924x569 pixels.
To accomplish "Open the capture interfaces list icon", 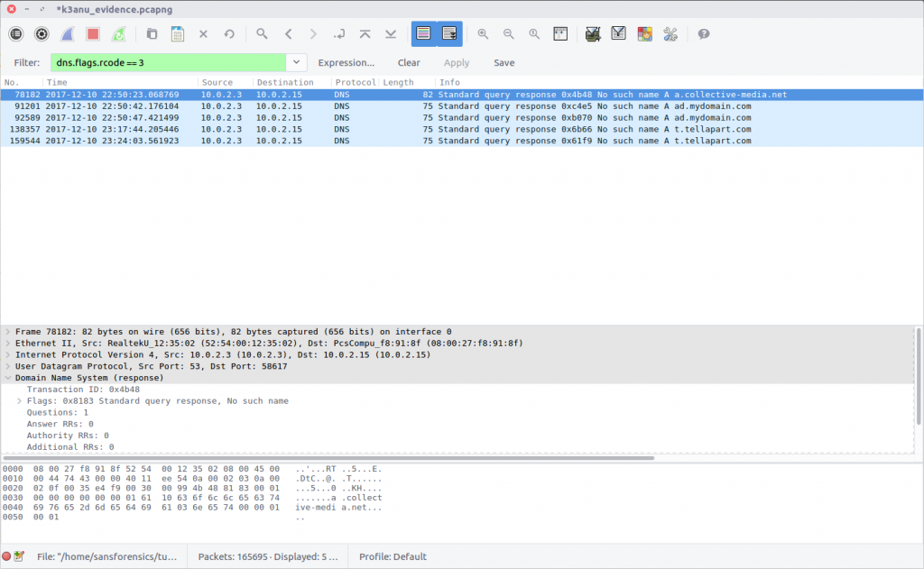I will [16, 34].
